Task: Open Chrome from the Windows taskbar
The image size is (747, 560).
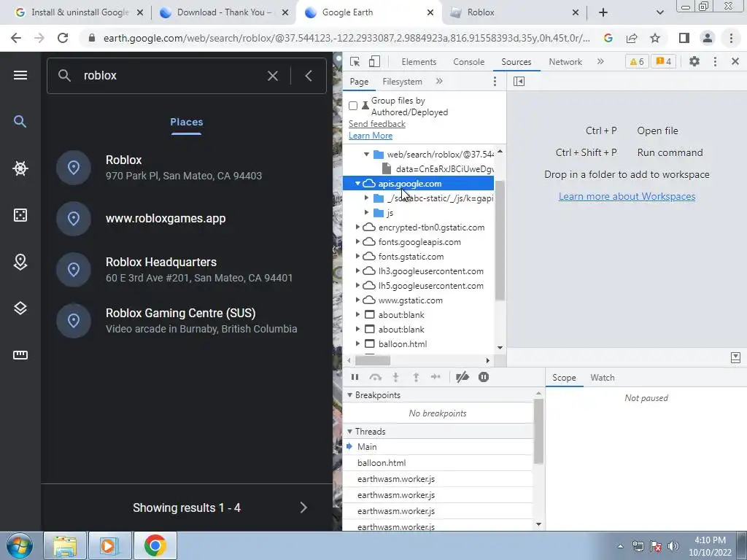Action: coord(155,545)
